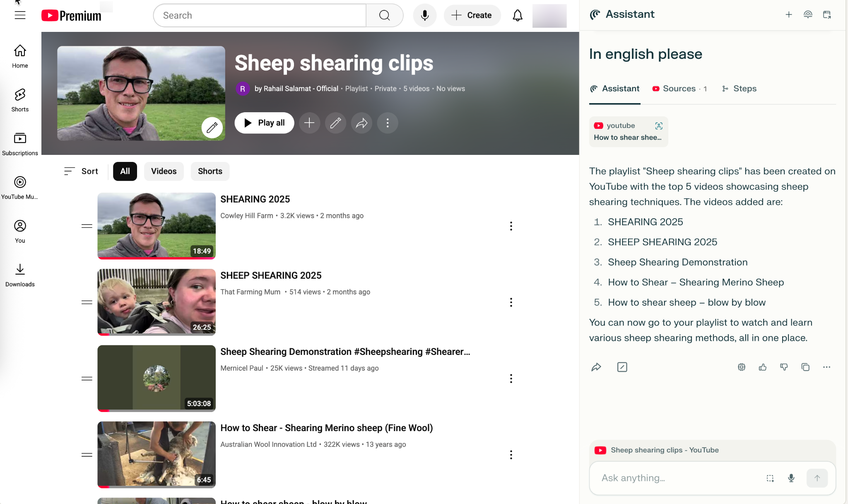Grab the reorder handle for SHEARING 2025
848x504 pixels.
point(87,226)
